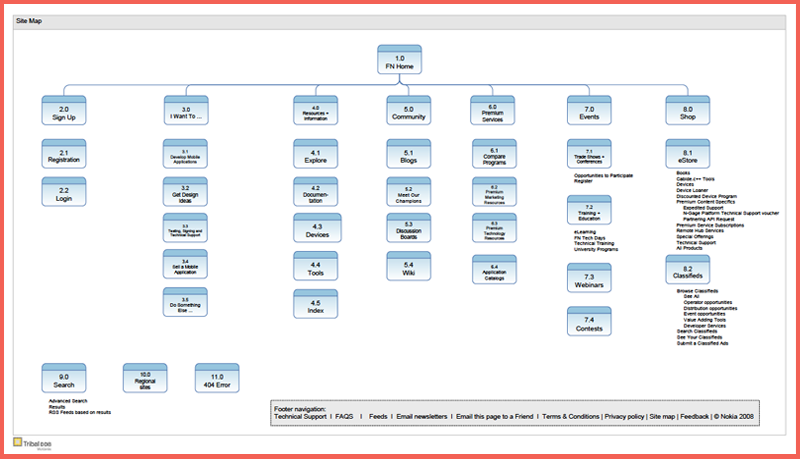Select 3.1 Develop Mobile Applications box

[x=185, y=154]
